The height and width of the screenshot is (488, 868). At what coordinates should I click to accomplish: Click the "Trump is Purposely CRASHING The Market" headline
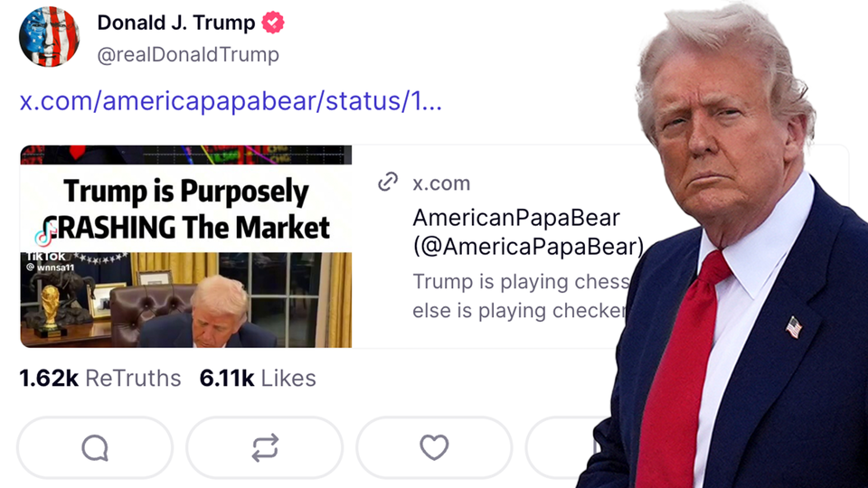[x=186, y=209]
